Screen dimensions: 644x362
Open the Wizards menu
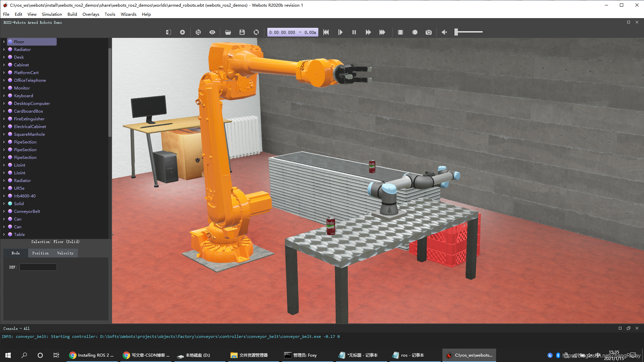(x=128, y=14)
